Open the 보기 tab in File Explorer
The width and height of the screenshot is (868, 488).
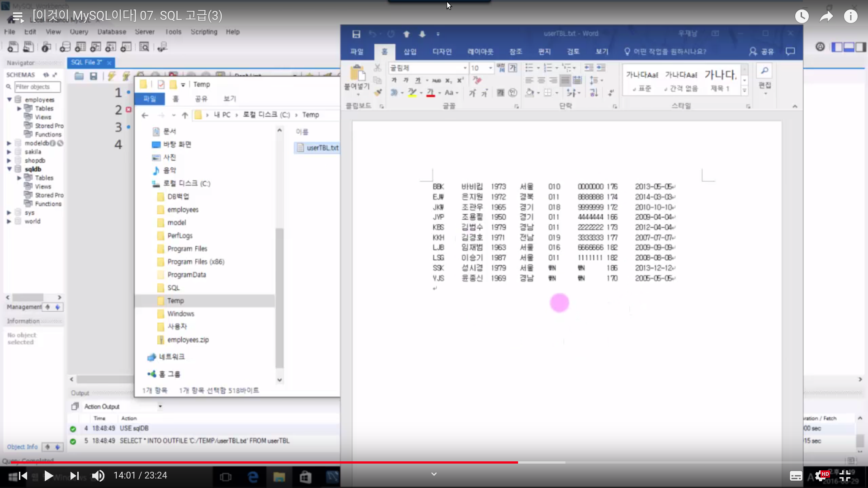[230, 99]
